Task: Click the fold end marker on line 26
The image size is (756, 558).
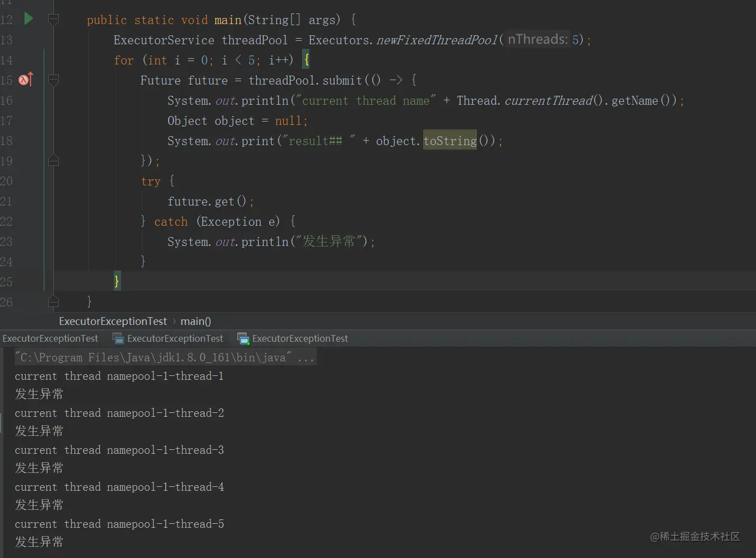Action: click(x=54, y=302)
